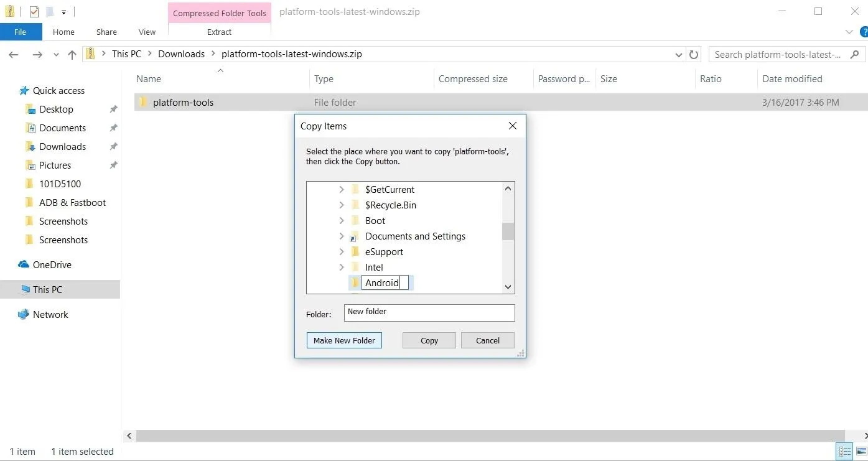Viewport: 868px width, 461px height.
Task: Click the Folder name text field
Action: point(429,312)
